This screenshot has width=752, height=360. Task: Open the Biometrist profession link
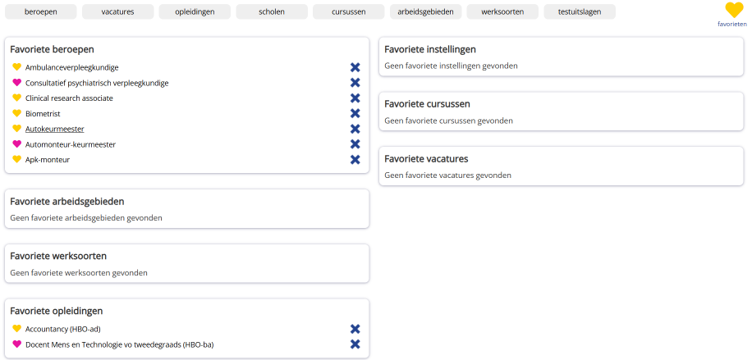43,114
